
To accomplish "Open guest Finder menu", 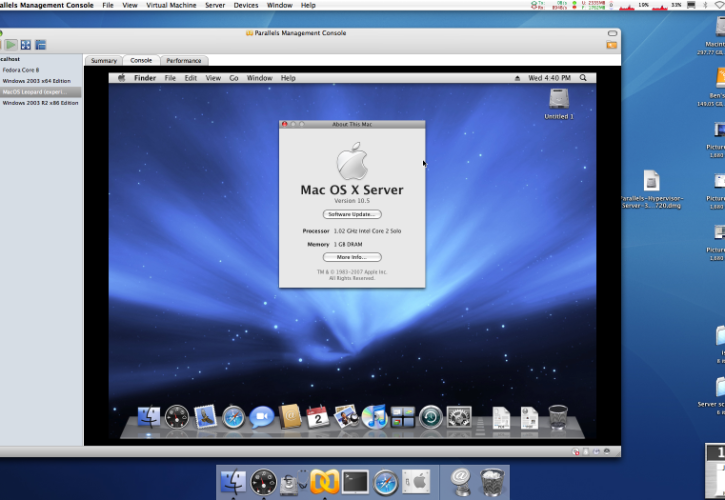I will click(x=145, y=78).
